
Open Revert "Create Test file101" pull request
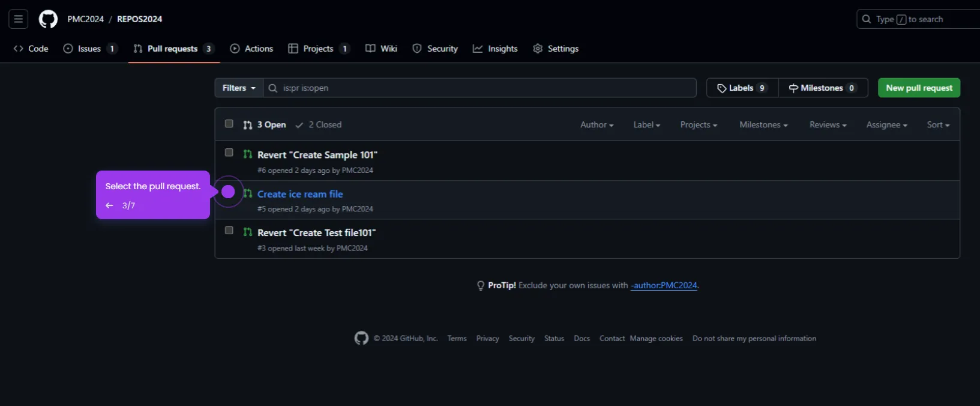[x=316, y=232]
